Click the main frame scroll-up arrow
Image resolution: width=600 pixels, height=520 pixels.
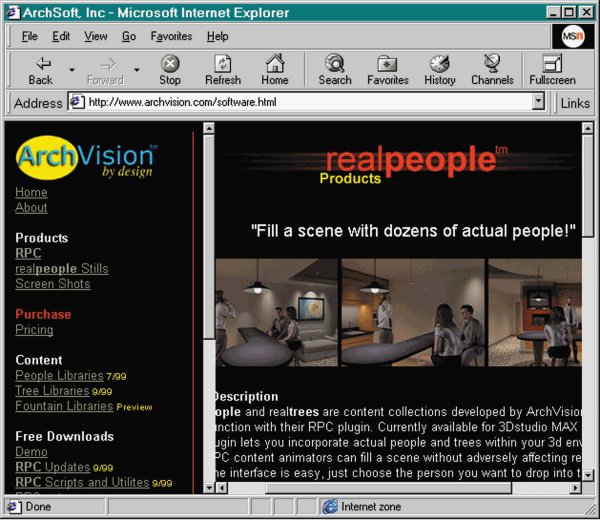click(x=588, y=128)
